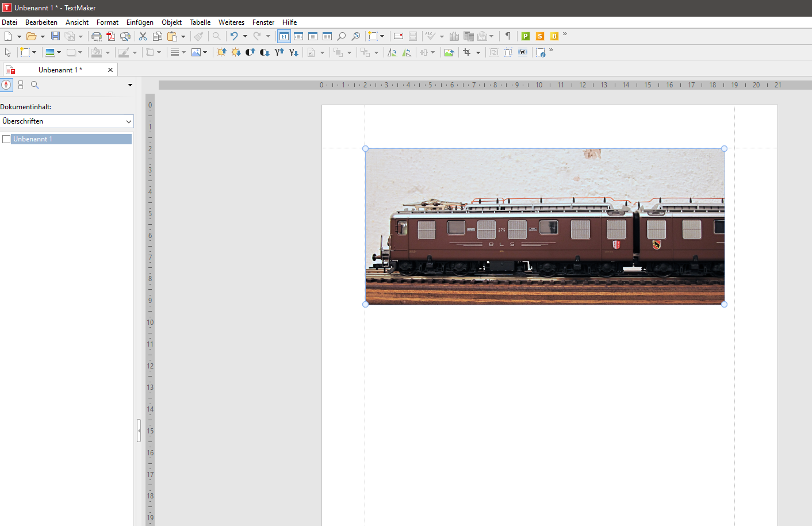Undo last action with the blue arrow
This screenshot has width=812, height=526.
pyautogui.click(x=234, y=36)
